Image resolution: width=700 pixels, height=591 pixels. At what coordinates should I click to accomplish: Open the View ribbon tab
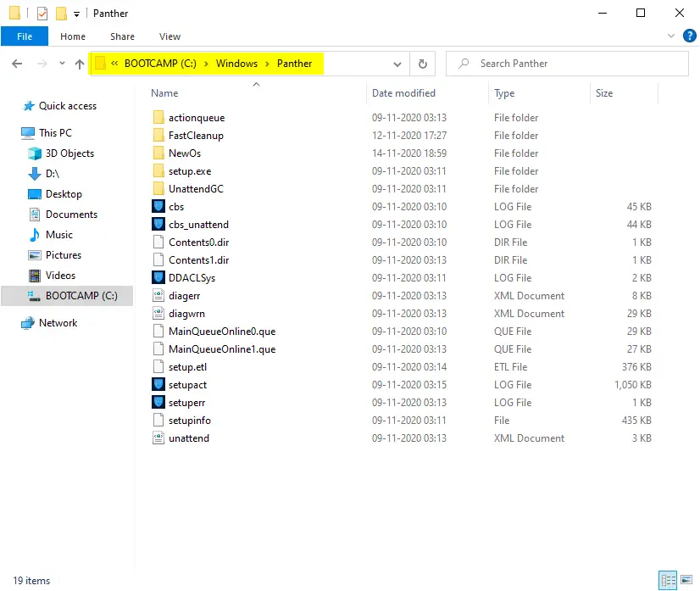[169, 36]
